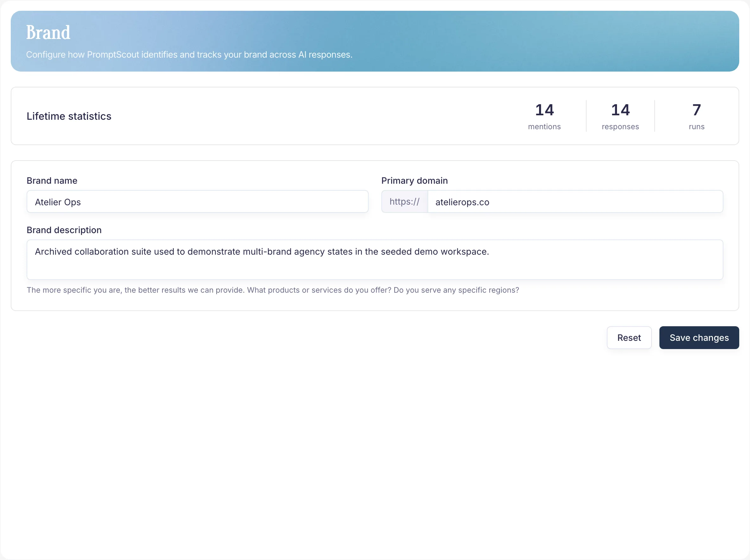Click inside the Brand description textarea

pos(373,260)
